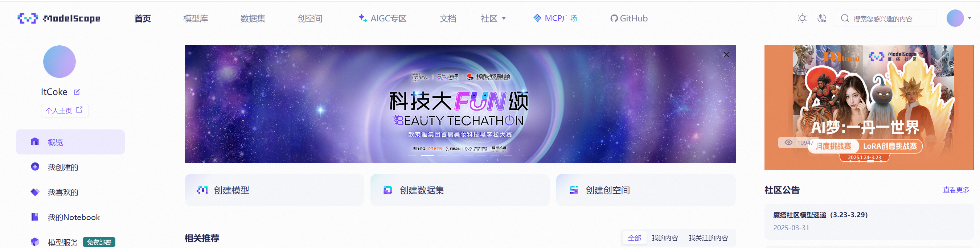Click the AIGC sparkle icon
980x248 pixels.
click(x=362, y=18)
